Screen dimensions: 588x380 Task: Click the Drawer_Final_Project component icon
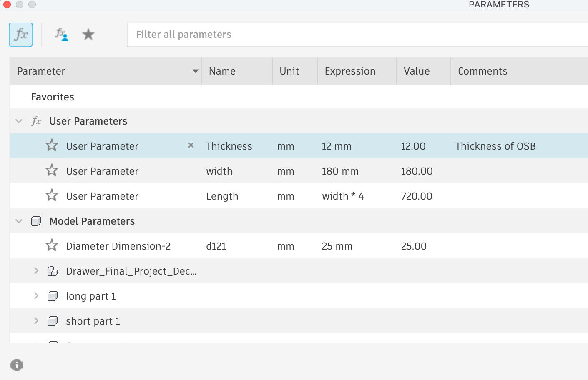click(53, 271)
